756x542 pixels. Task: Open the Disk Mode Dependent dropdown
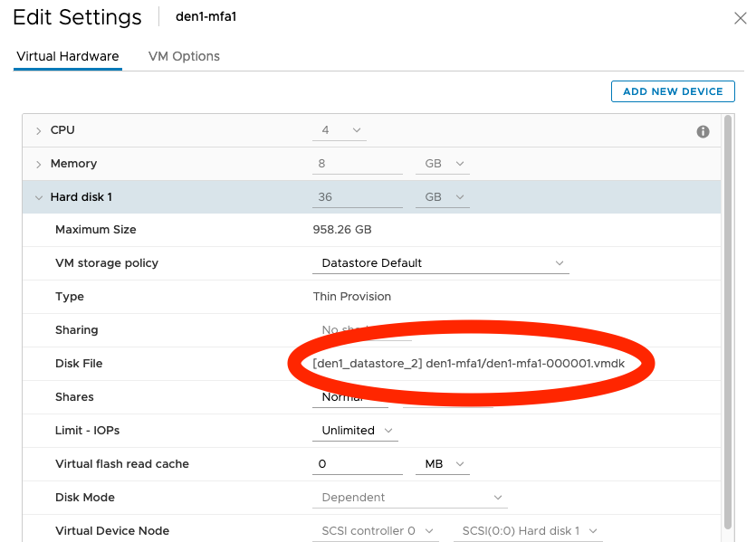[x=410, y=497]
